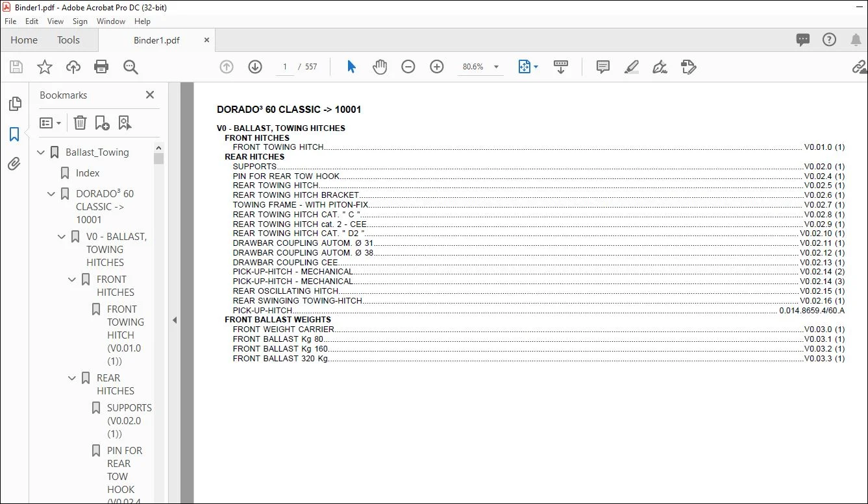Open the Edit menu

(32, 21)
